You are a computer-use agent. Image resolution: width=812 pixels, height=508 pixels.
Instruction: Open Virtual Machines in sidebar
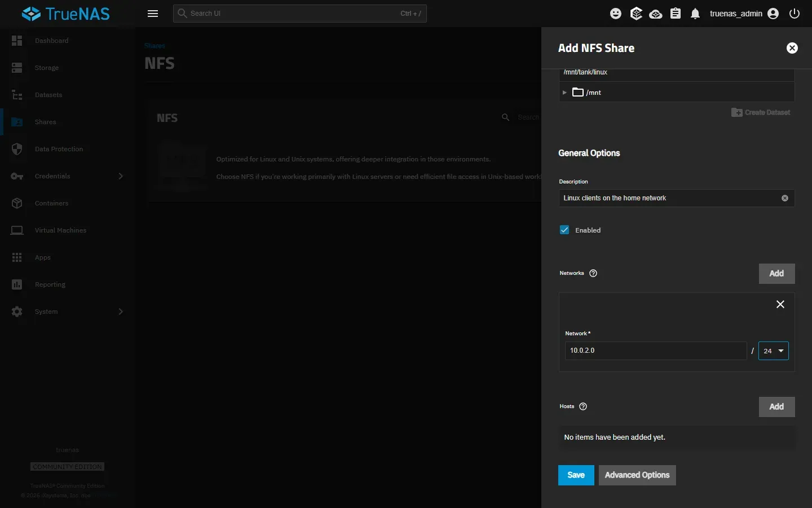click(x=68, y=230)
